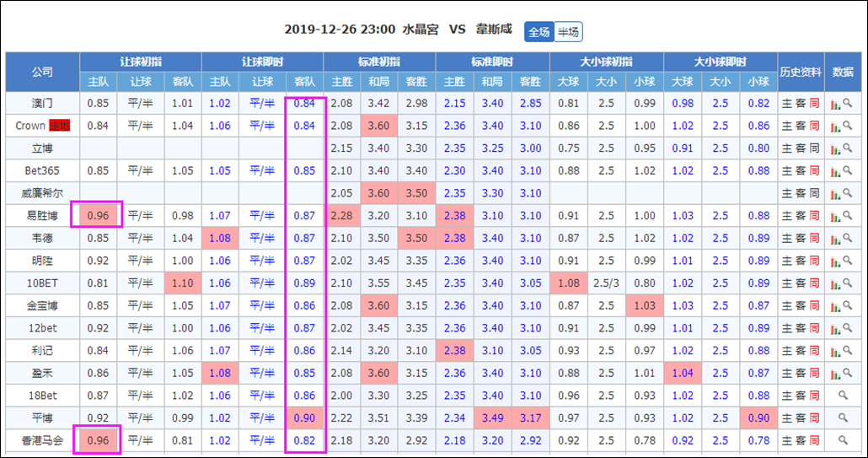868x458 pixels.
Task: Open the bar chart icon in 韦德 row
Action: coord(835,238)
